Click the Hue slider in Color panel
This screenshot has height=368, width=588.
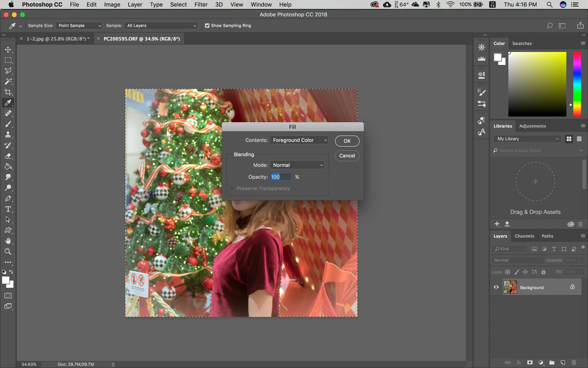tap(577, 84)
